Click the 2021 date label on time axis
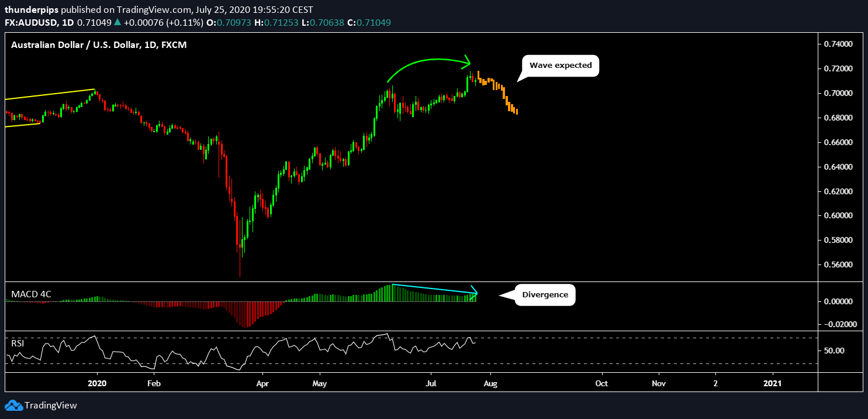The width and height of the screenshot is (868, 419). tap(773, 383)
